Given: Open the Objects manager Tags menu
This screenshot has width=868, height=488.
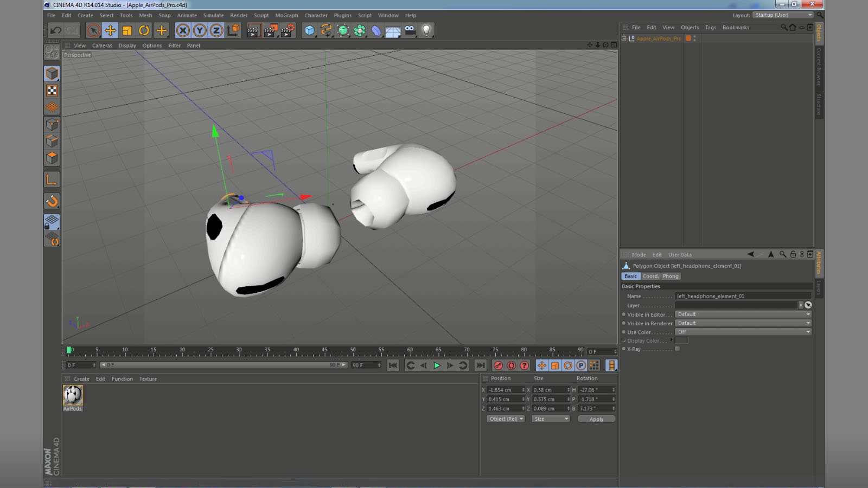Looking at the screenshot, I should click(x=711, y=28).
